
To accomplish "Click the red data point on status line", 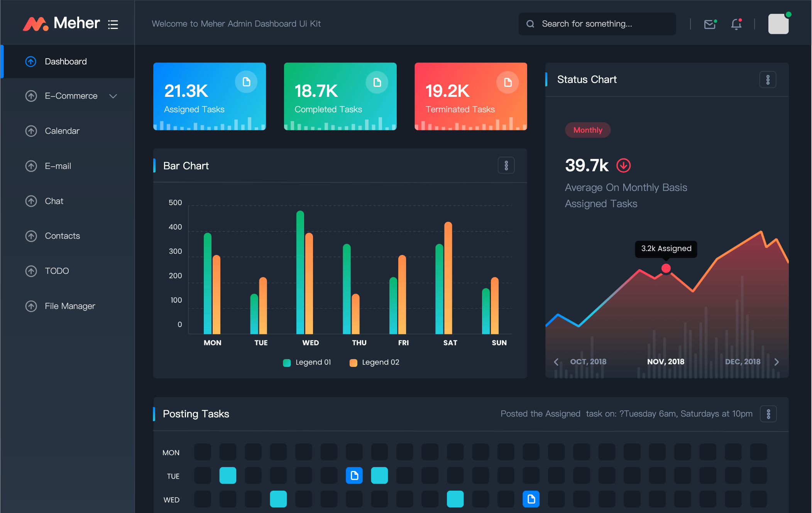I will (666, 268).
